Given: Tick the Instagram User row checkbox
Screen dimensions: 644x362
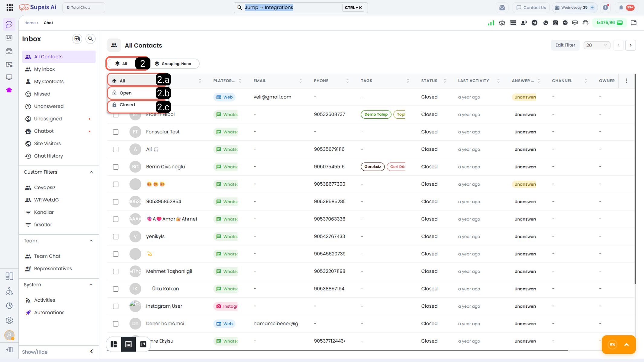Looking at the screenshot, I should pos(116,306).
